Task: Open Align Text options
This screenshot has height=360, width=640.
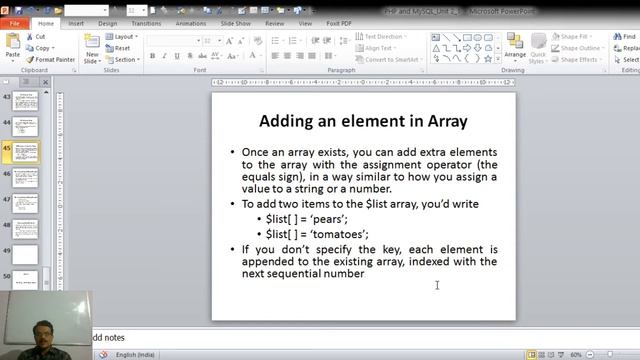Action: click(x=376, y=48)
